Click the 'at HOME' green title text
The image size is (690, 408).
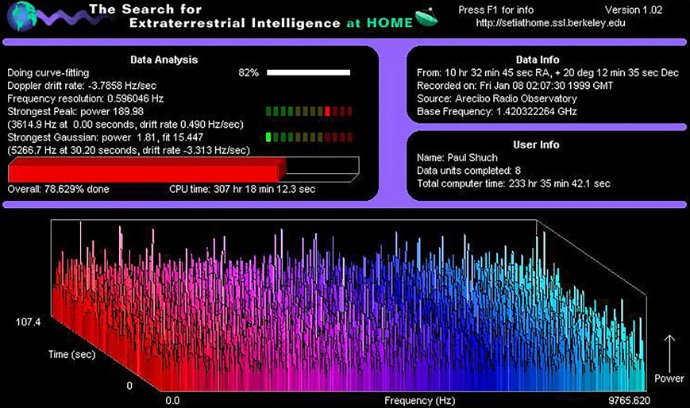380,23
